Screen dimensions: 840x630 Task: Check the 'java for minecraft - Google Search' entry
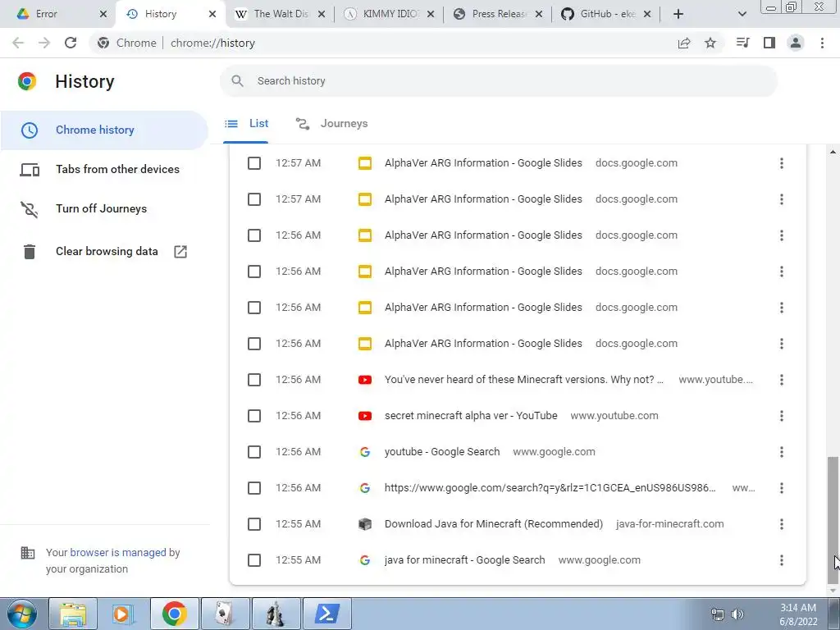point(254,560)
